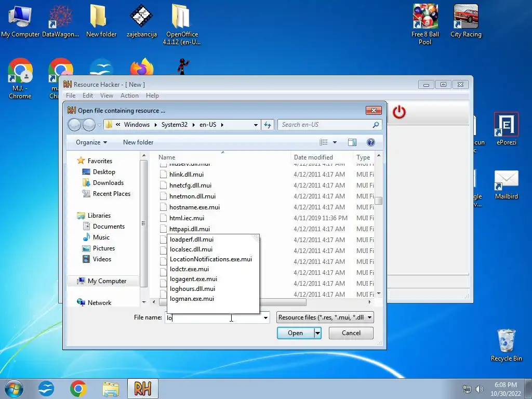This screenshot has width=532, height=399.
Task: Open the View menu
Action: [x=107, y=96]
